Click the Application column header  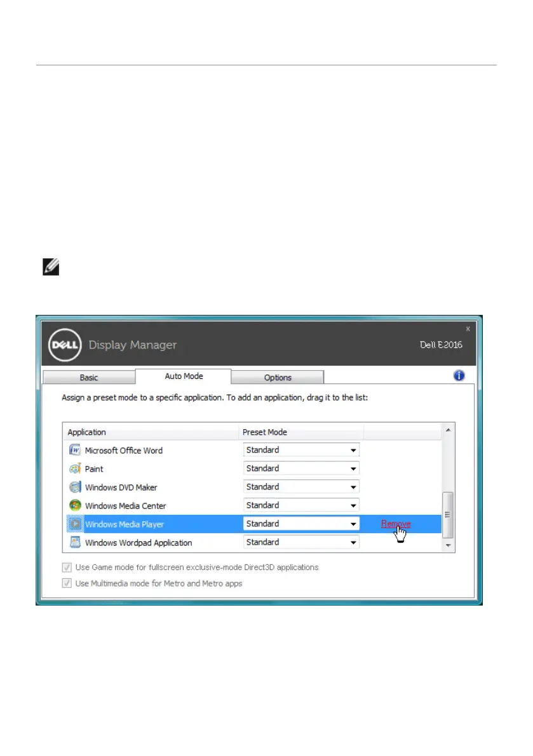151,432
